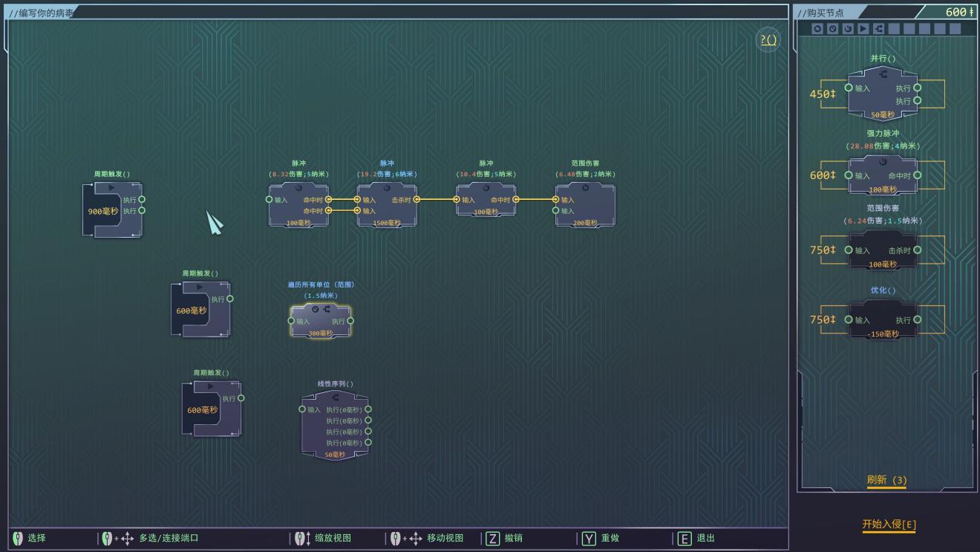This screenshot has height=552, width=980.
Task: Click lower 输入 port on canvas 范围伤害 node
Action: point(555,211)
